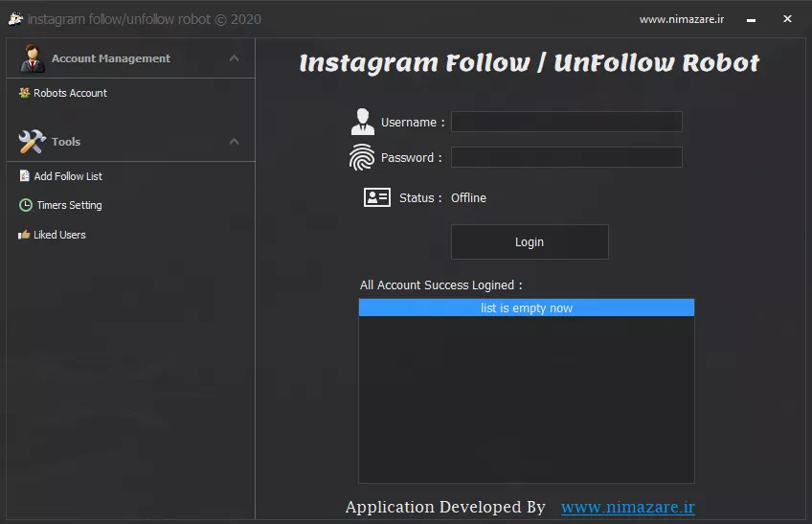
Task: Open Add Follow List tool
Action: [60, 176]
